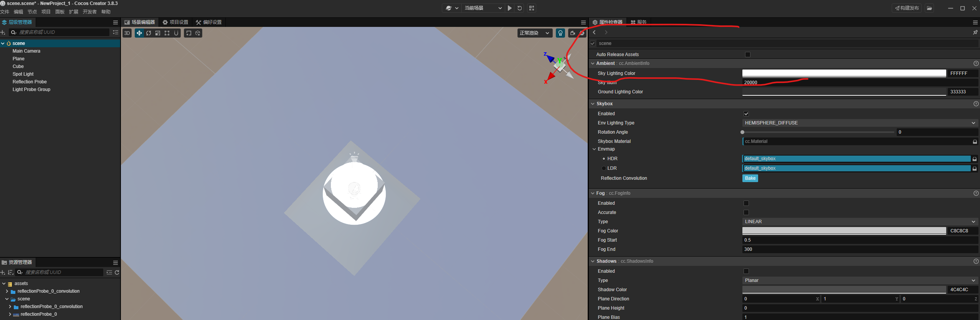This screenshot has height=320, width=980.
Task: Open the Fog Color swatch
Action: click(x=844, y=230)
